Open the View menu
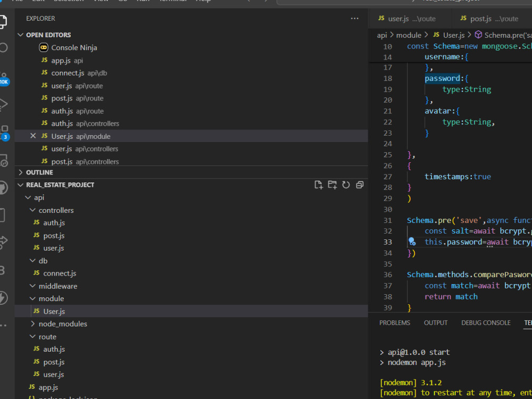 pyautogui.click(x=101, y=2)
